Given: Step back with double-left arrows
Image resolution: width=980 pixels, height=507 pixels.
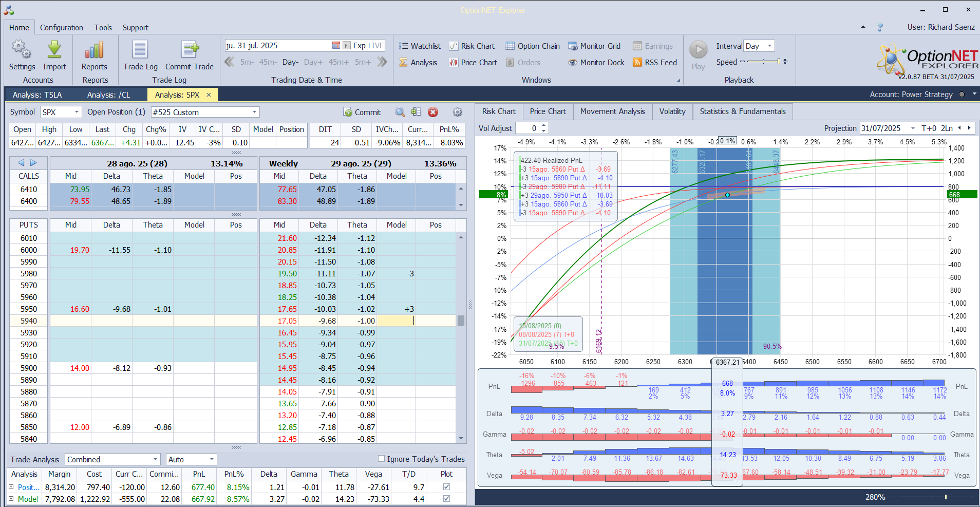Looking at the screenshot, I should click(x=229, y=62).
